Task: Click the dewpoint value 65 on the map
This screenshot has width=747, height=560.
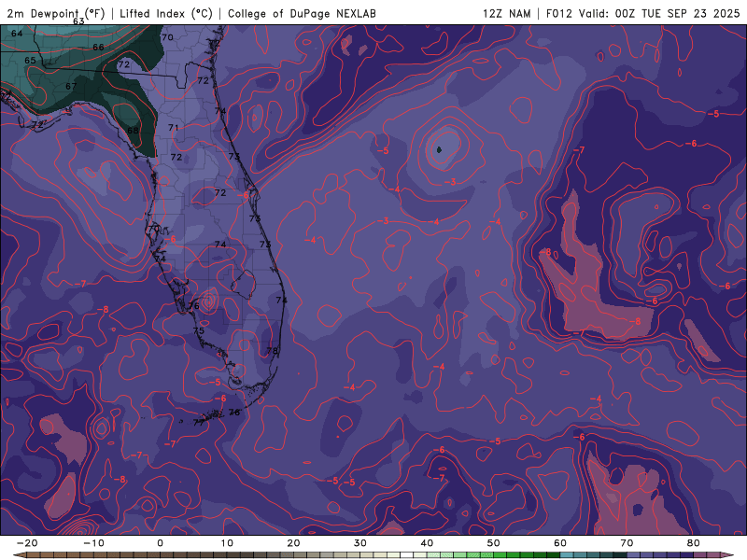Action: click(x=30, y=61)
